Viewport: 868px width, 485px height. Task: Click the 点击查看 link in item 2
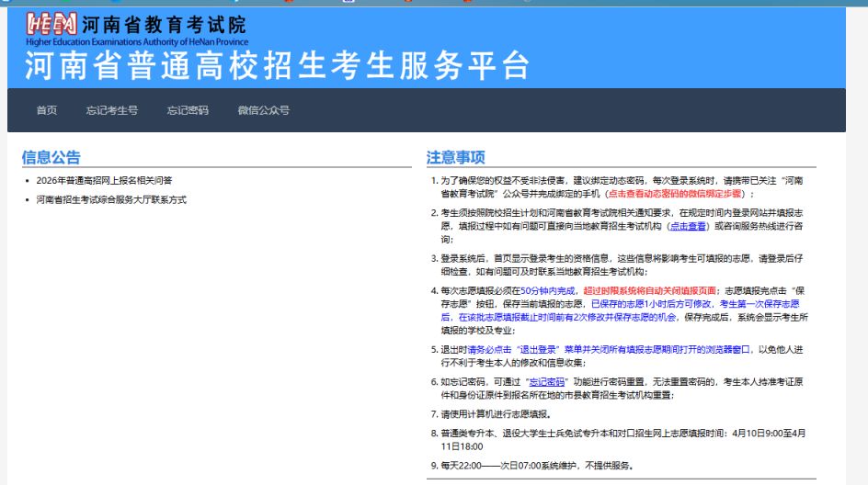point(688,226)
